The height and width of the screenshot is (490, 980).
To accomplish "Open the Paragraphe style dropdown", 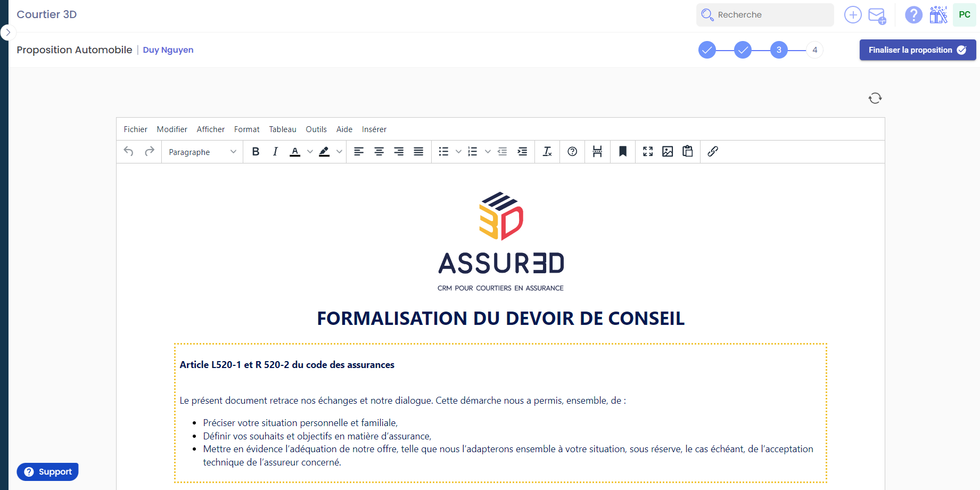I will click(202, 152).
